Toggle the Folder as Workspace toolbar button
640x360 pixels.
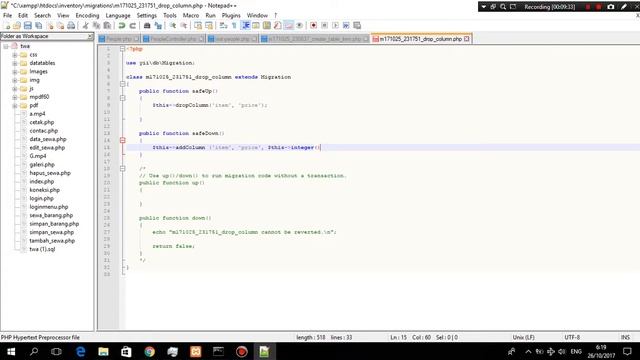[289, 26]
